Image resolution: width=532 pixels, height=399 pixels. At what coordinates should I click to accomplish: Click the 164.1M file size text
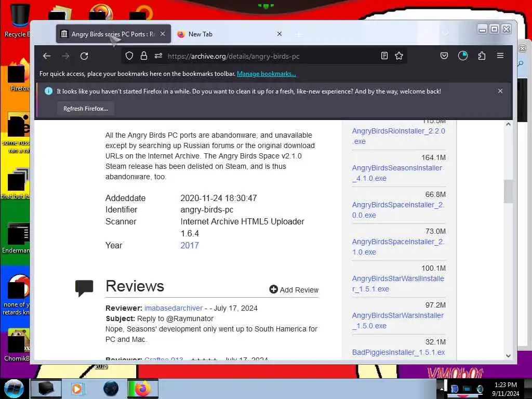[433, 157]
